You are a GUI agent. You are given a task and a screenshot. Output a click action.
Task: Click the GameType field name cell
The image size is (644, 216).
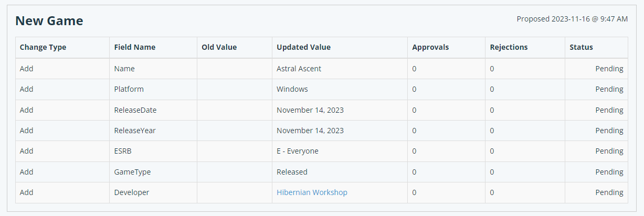(x=153, y=172)
